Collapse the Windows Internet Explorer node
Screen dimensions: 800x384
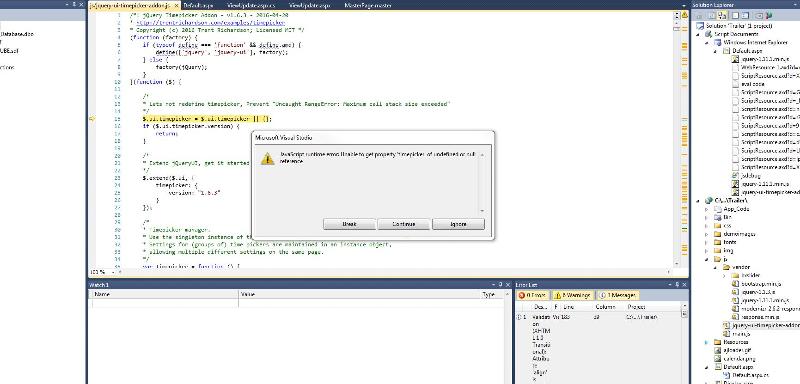(x=708, y=43)
